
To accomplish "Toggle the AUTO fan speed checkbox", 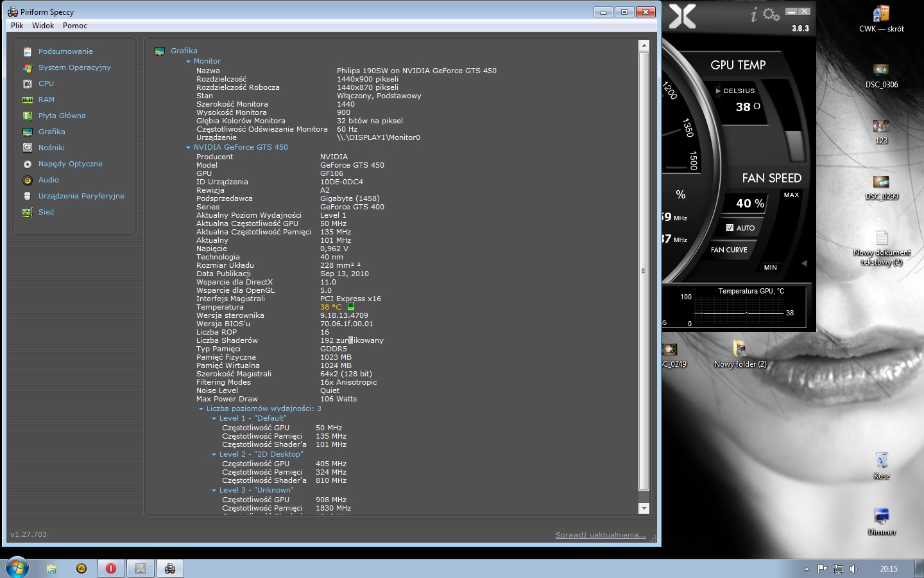I will point(730,228).
